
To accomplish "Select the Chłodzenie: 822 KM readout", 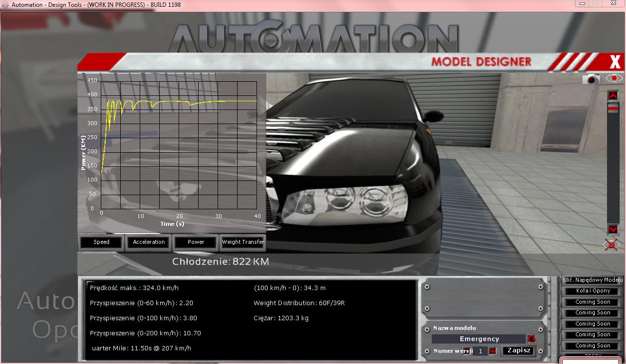I will [x=221, y=261].
